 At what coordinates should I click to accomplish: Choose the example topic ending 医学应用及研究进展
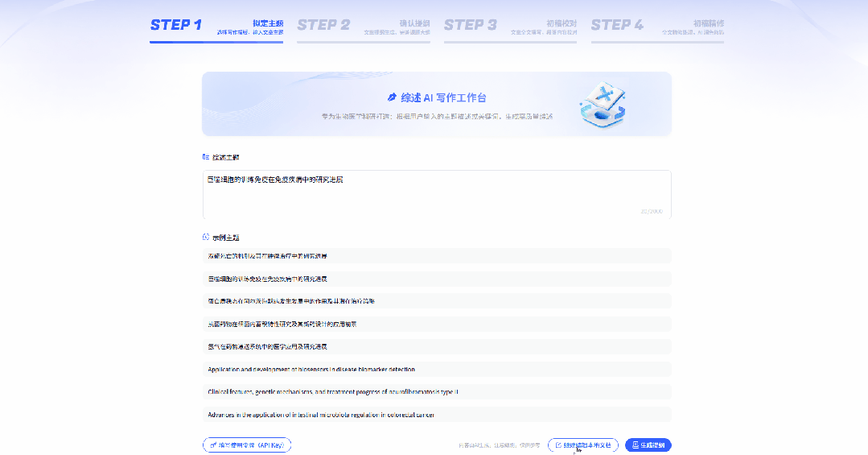tap(437, 346)
